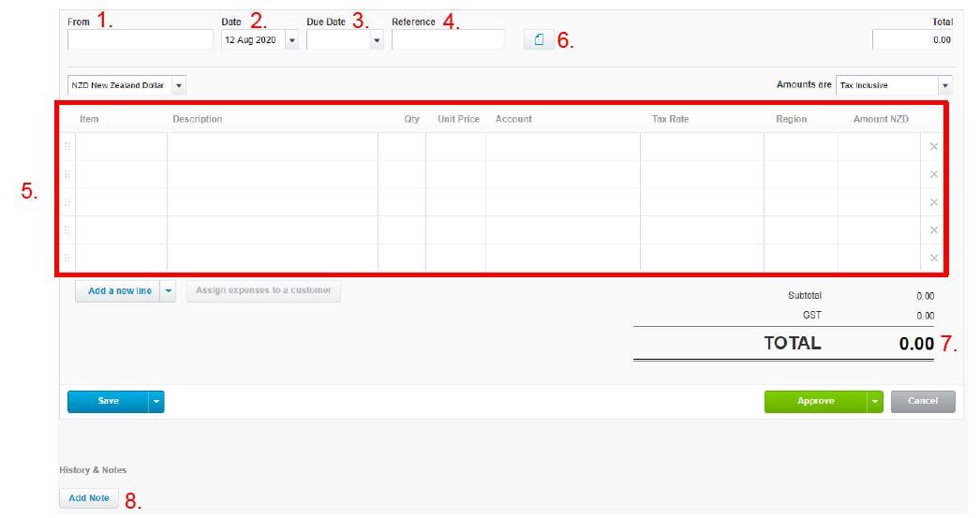This screenshot has height=518, width=980.
Task: Click the Add a new line button
Action: click(119, 291)
